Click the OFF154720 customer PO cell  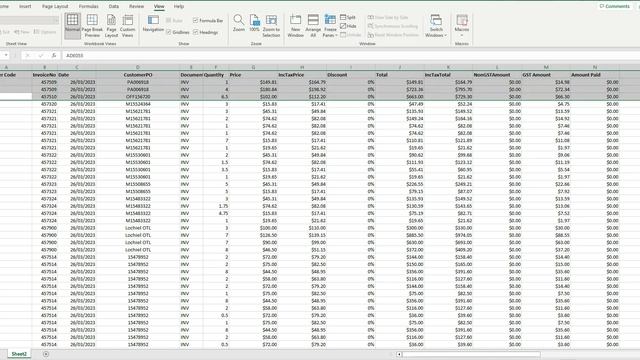click(x=138, y=97)
